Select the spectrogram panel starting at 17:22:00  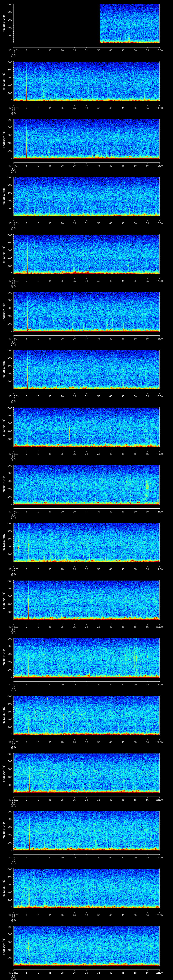pos(87,773)
